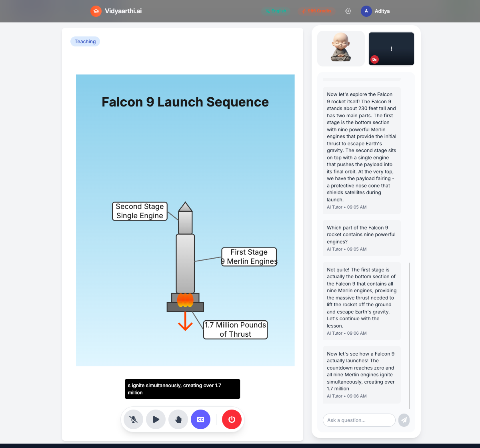This screenshot has height=448, width=480.
Task: Open the English language selector
Action: point(275,11)
